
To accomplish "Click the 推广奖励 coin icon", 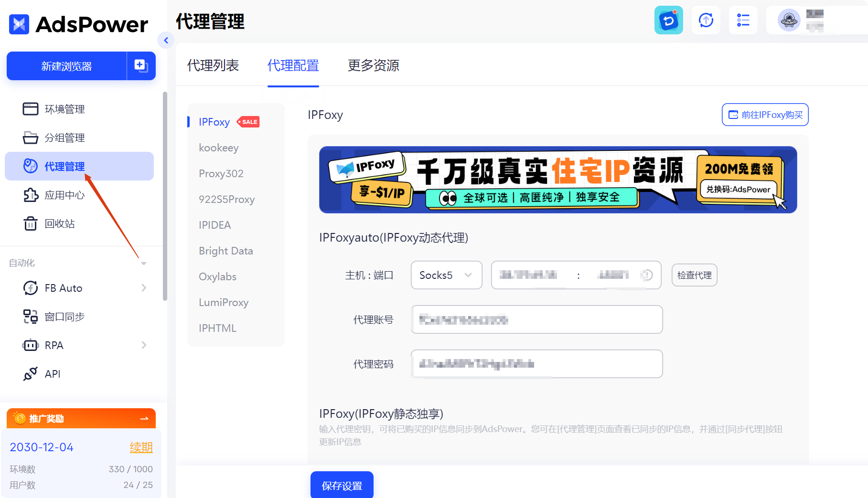I will [20, 418].
